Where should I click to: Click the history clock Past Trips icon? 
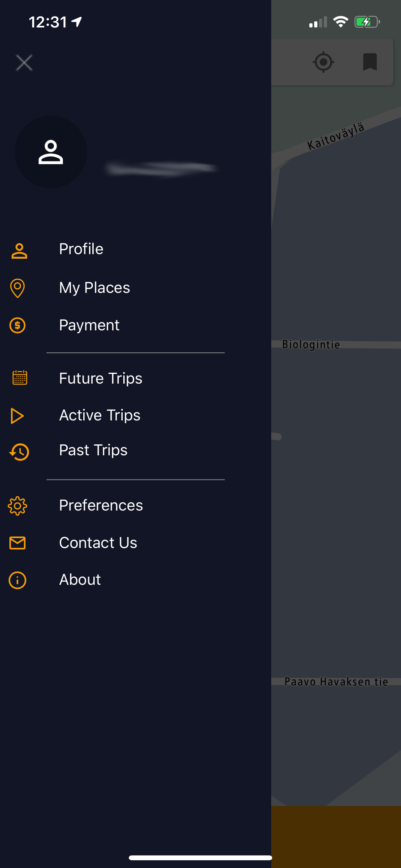coord(19,452)
